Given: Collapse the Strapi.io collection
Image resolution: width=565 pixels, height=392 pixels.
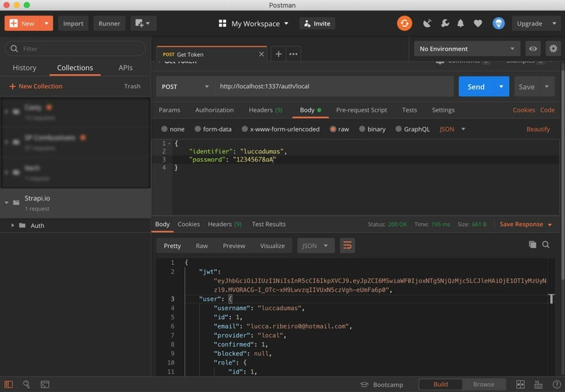Looking at the screenshot, I should tap(6, 203).
